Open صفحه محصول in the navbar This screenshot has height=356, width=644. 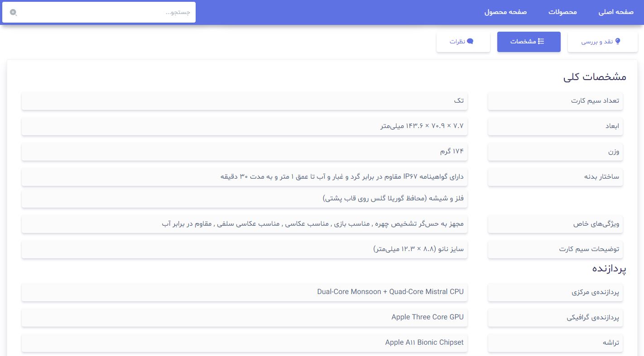[x=505, y=12]
